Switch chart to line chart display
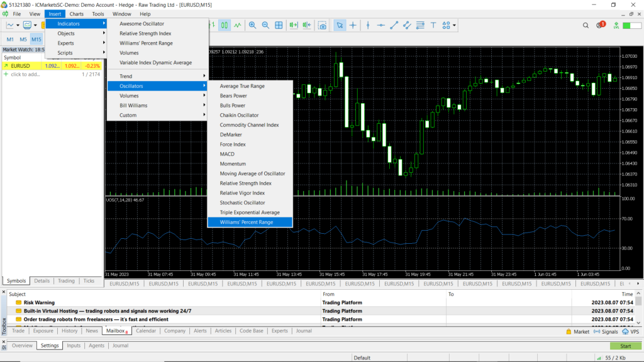This screenshot has height=362, width=644. coord(238,25)
